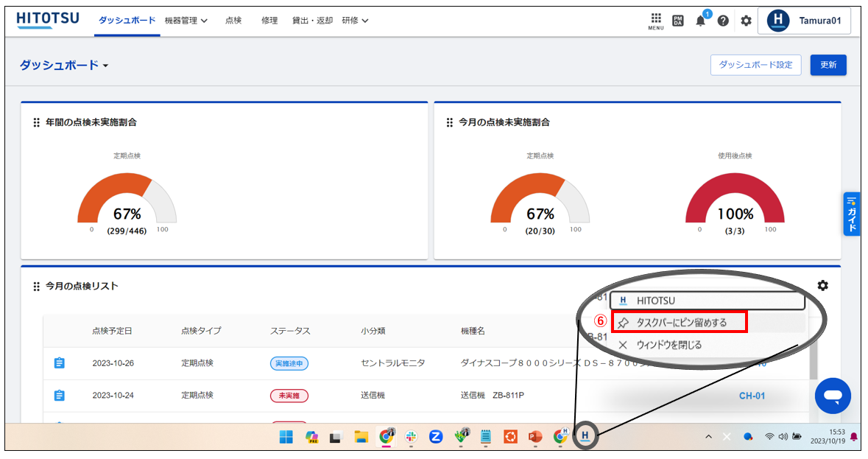The image size is (868, 459).
Task: Open the 今月の点検リスト settings gear
Action: (x=822, y=286)
